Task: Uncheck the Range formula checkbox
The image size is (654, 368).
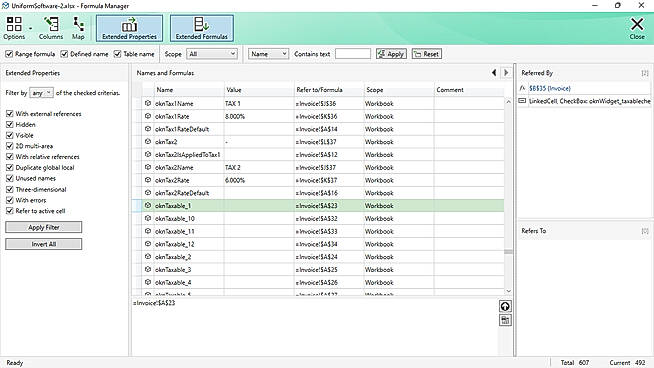Action: pyautogui.click(x=9, y=54)
